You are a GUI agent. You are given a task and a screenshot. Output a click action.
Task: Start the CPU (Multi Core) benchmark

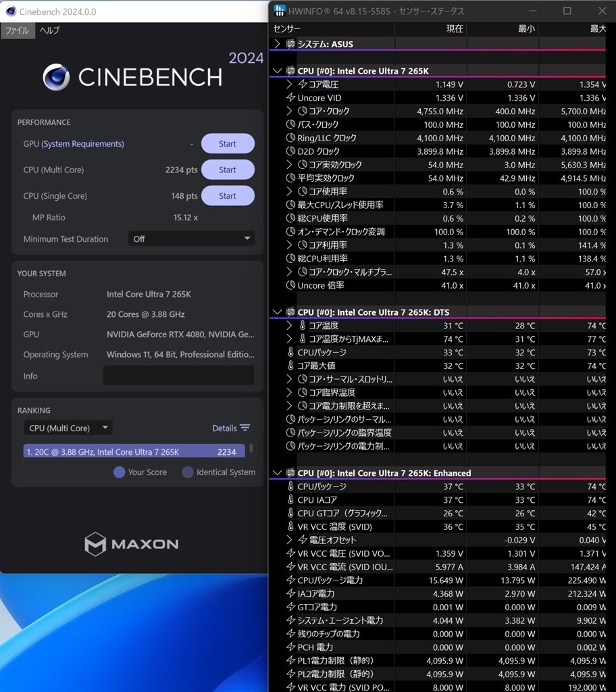pyautogui.click(x=228, y=170)
